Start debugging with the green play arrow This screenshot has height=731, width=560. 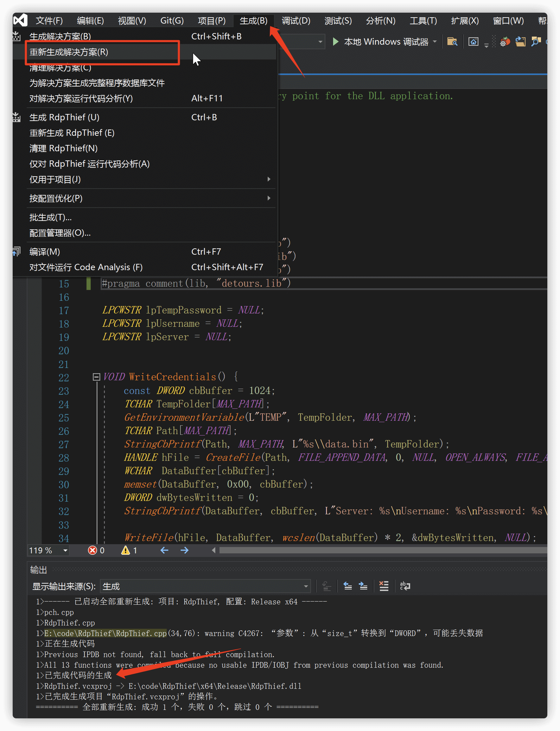[x=336, y=42]
